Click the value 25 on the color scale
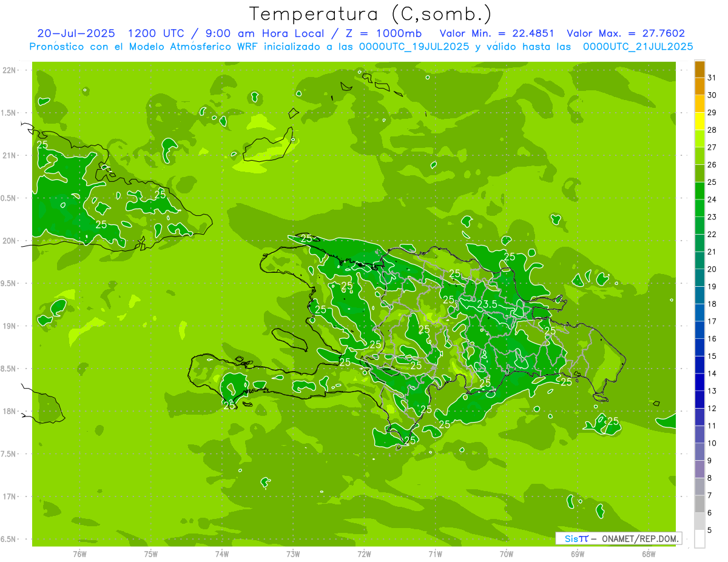The image size is (728, 562). click(x=712, y=182)
